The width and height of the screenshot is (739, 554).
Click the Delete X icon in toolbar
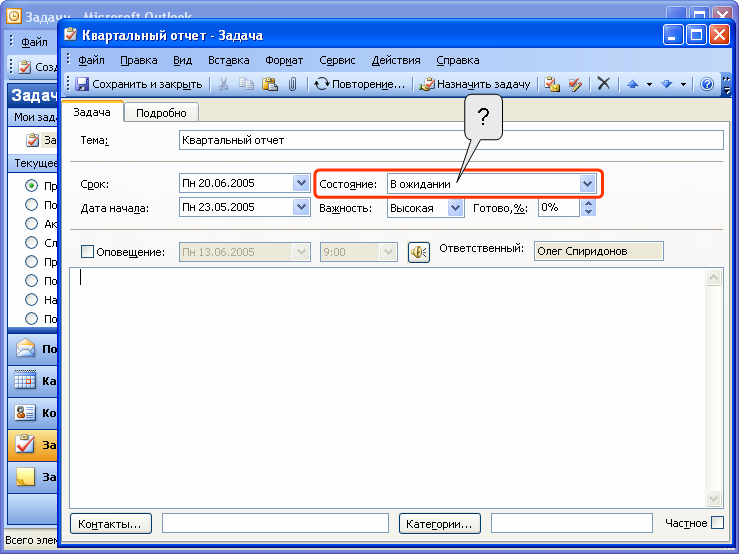point(603,85)
